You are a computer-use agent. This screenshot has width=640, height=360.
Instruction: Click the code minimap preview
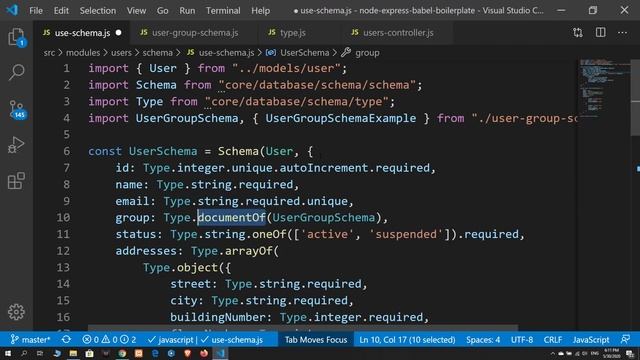pyautogui.click(x=604, y=88)
